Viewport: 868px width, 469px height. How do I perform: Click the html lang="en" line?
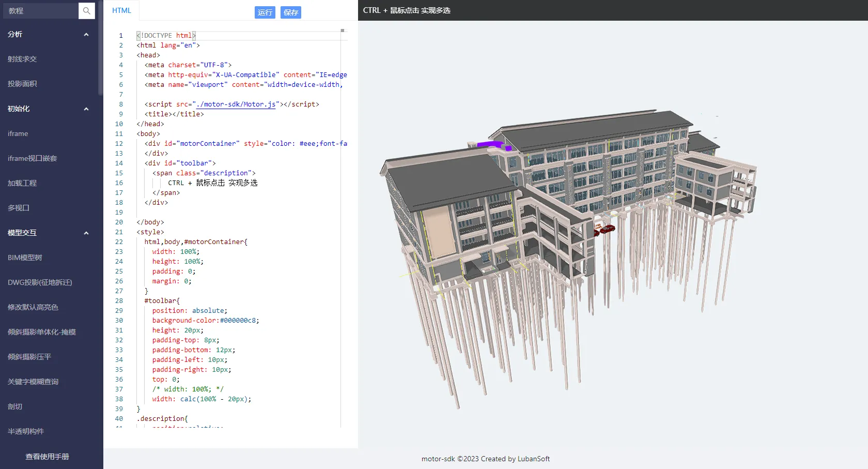(x=168, y=46)
